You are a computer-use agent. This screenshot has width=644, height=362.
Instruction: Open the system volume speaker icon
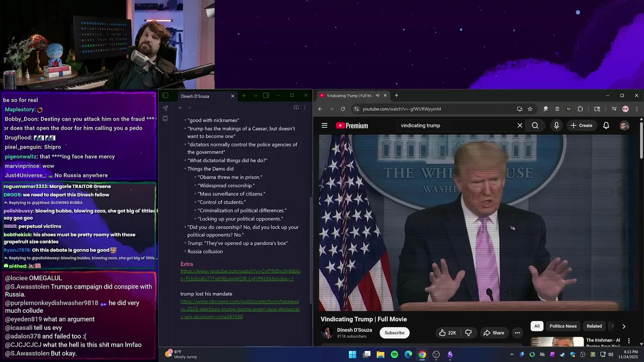[x=611, y=354]
